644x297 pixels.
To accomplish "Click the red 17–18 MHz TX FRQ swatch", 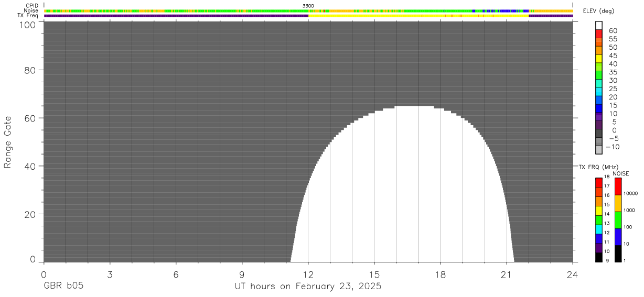I will (x=599, y=183).
